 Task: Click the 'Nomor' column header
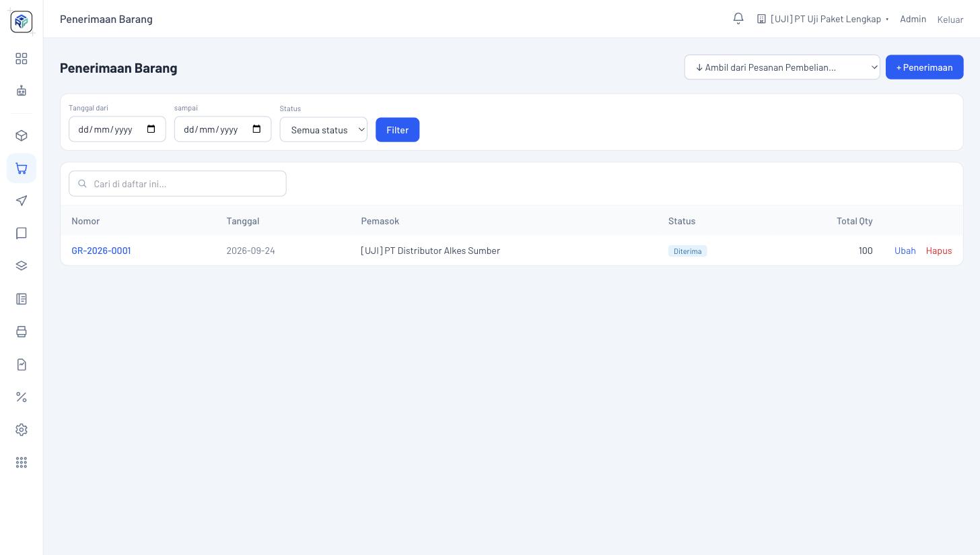(x=85, y=221)
